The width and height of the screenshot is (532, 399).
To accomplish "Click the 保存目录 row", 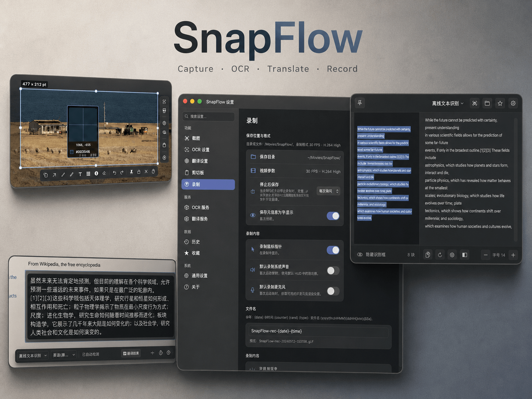I will (x=295, y=157).
